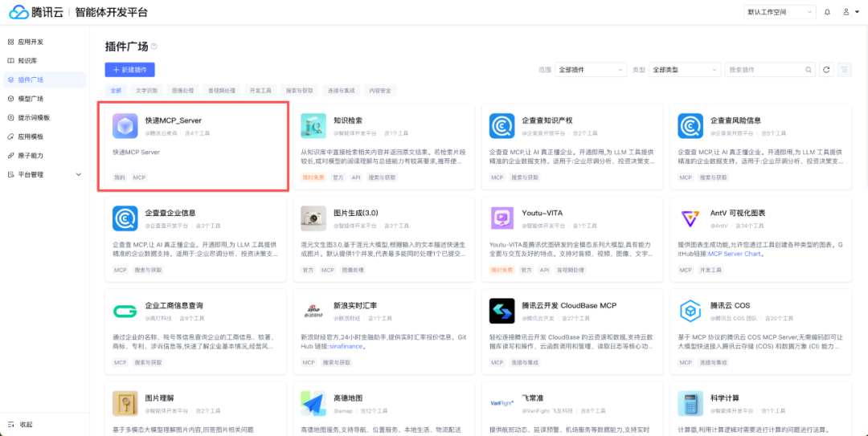This screenshot has width=868, height=436.
Task: Click the 科学计算 calculator icon
Action: (690, 404)
